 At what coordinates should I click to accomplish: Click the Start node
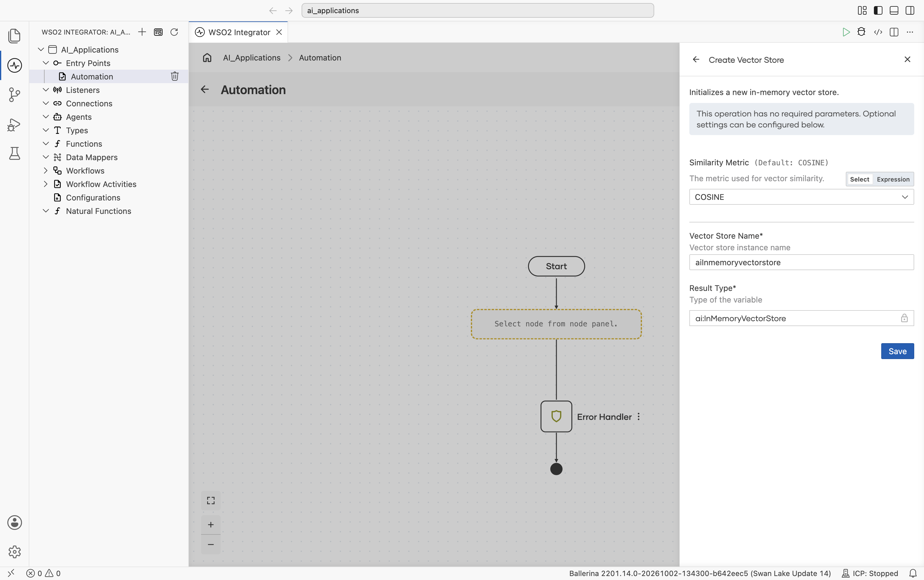coord(556,266)
